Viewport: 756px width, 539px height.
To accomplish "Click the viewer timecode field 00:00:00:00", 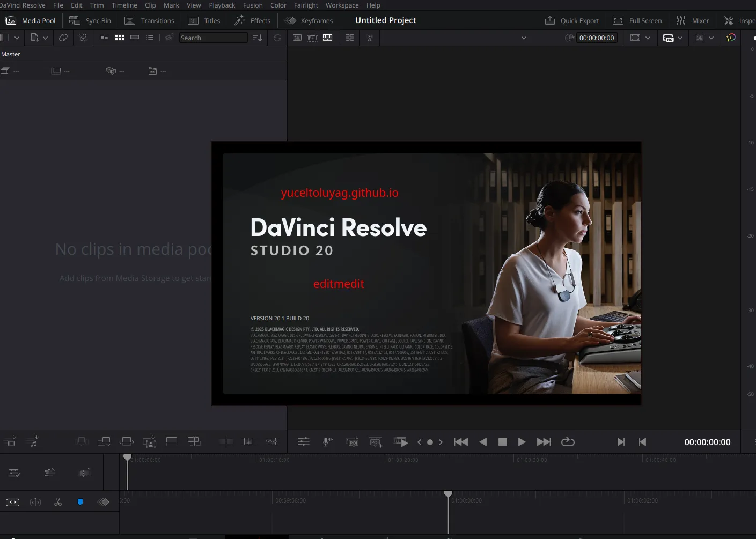I will [x=597, y=38].
